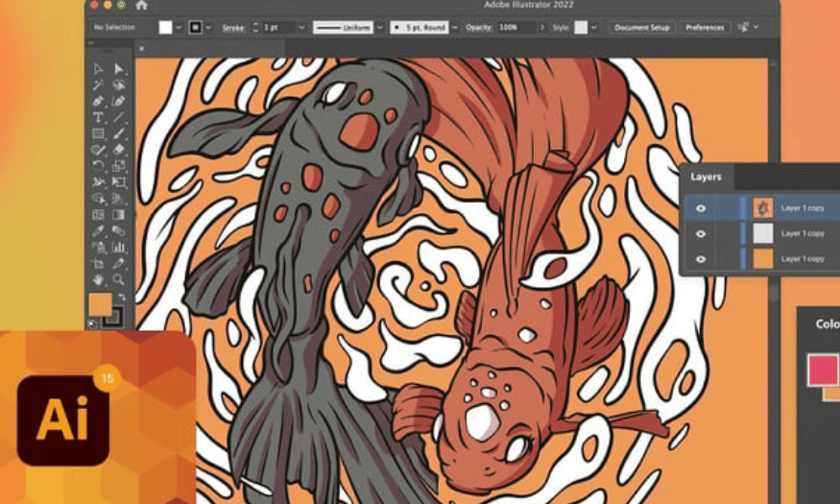Hide the layer with orange thumbnail
Viewport: 840px width, 504px height.
(701, 259)
